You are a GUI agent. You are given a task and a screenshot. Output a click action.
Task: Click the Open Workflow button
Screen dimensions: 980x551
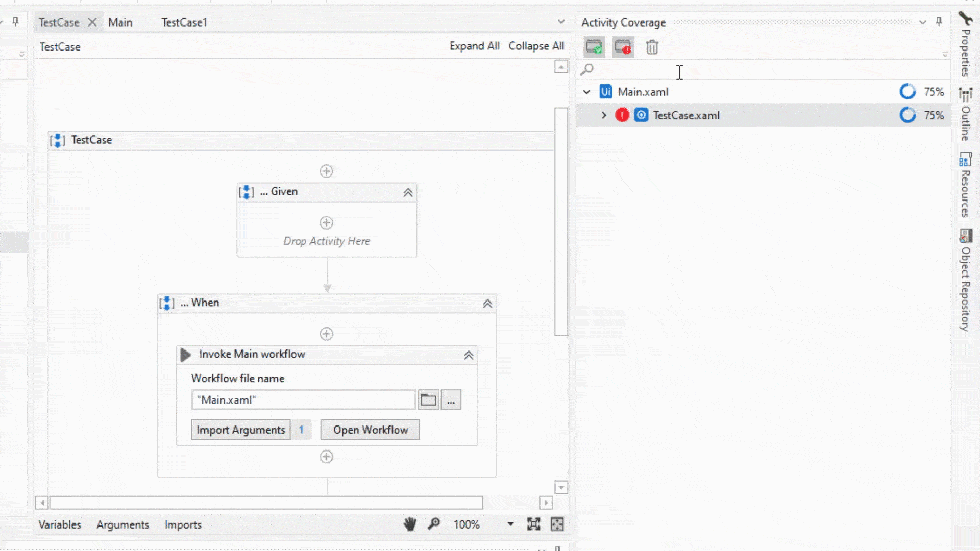click(x=370, y=430)
